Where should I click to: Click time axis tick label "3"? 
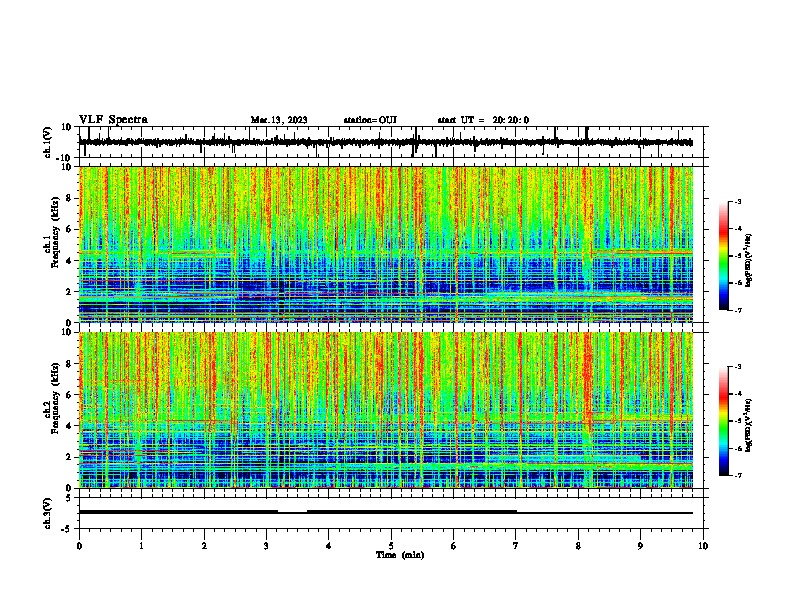point(266,546)
